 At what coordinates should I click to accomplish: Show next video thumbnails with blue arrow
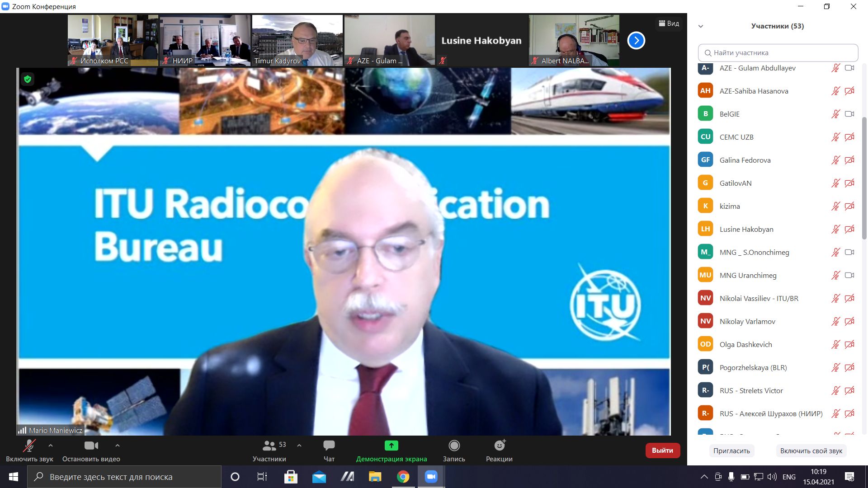click(x=636, y=41)
